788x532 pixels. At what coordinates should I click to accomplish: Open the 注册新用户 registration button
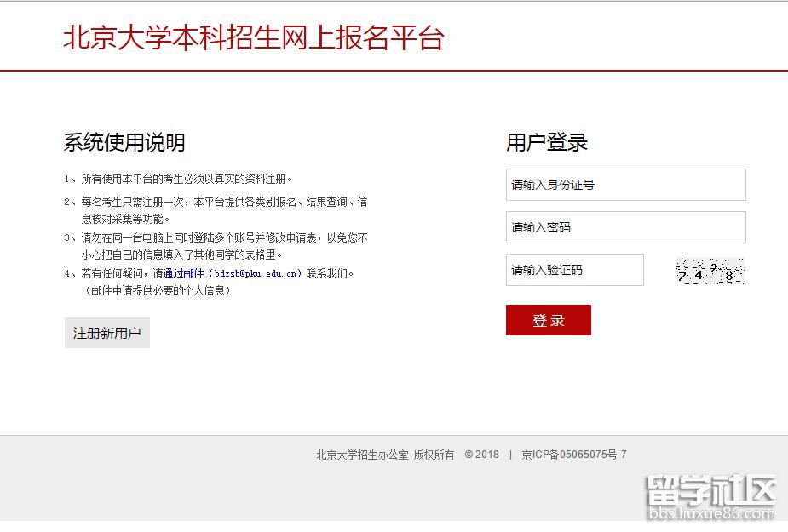pos(107,333)
